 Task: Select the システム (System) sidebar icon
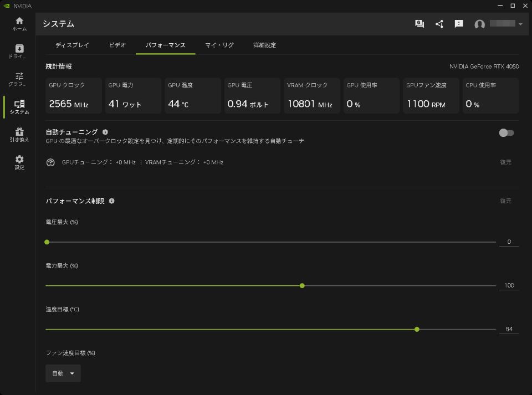(19, 107)
